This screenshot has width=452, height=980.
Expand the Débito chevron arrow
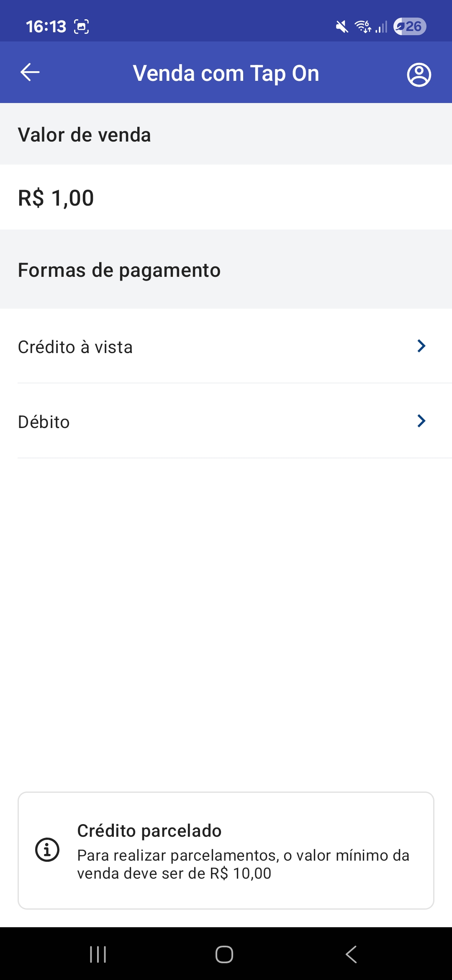click(421, 421)
